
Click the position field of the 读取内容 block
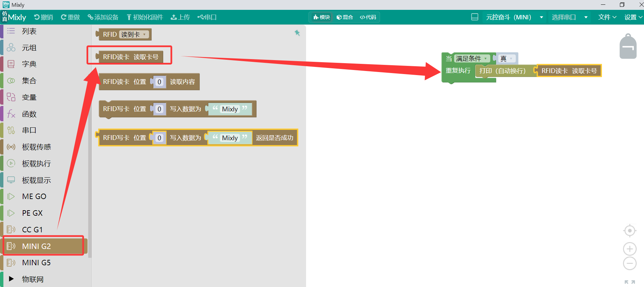click(159, 82)
